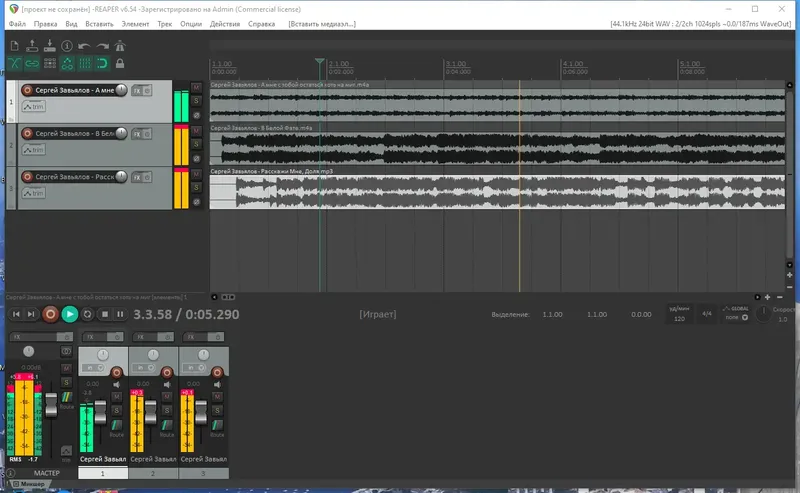Open master FX button in mixer
This screenshot has width=800, height=493.
coord(34,337)
